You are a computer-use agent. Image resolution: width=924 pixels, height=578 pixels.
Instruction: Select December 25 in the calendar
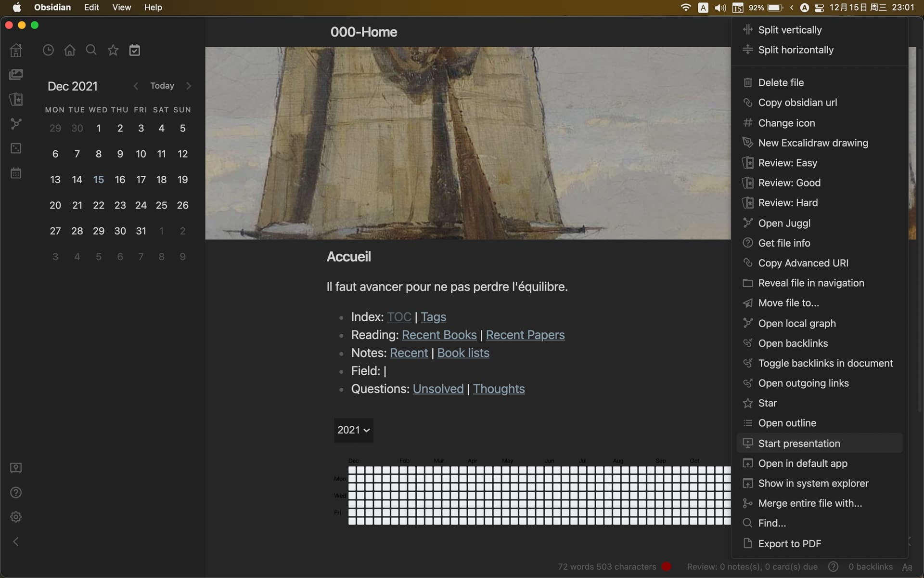click(x=161, y=205)
